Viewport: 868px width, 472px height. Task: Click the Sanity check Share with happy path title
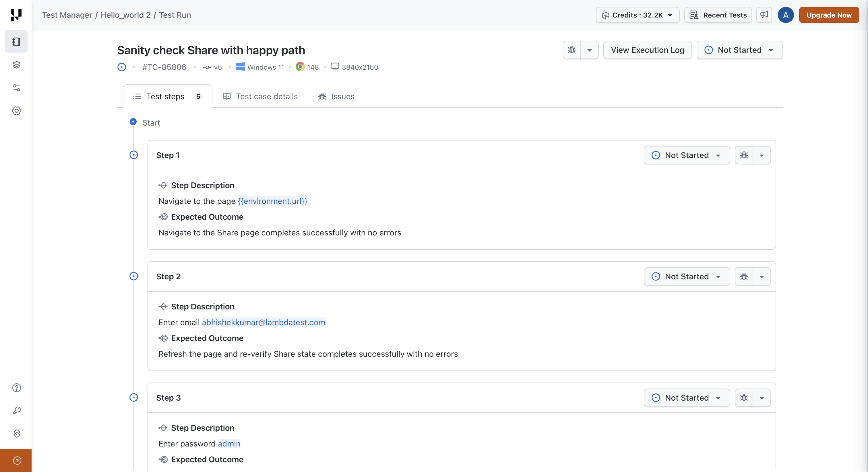click(x=211, y=50)
